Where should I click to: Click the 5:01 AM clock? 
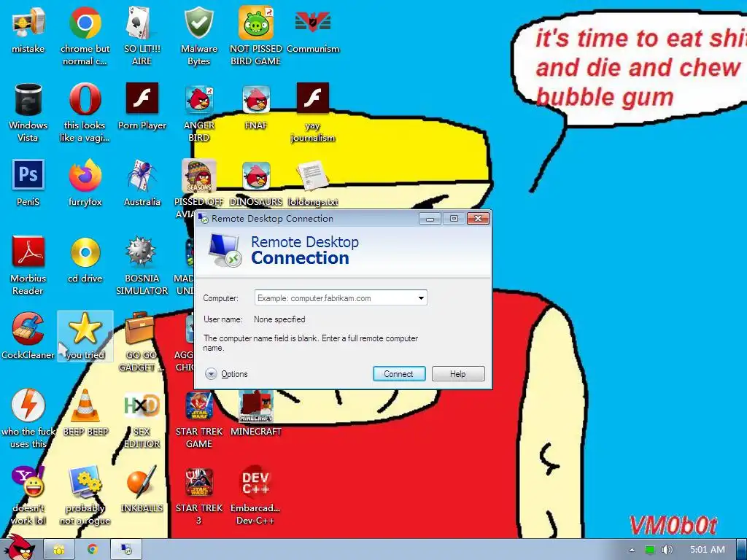point(708,550)
